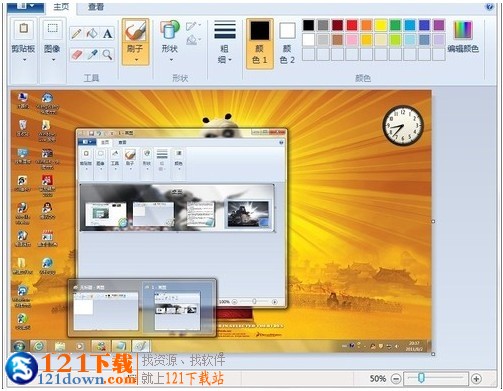Choose the red color swatch
Image resolution: width=503 pixels, height=391 pixels.
coord(352,25)
